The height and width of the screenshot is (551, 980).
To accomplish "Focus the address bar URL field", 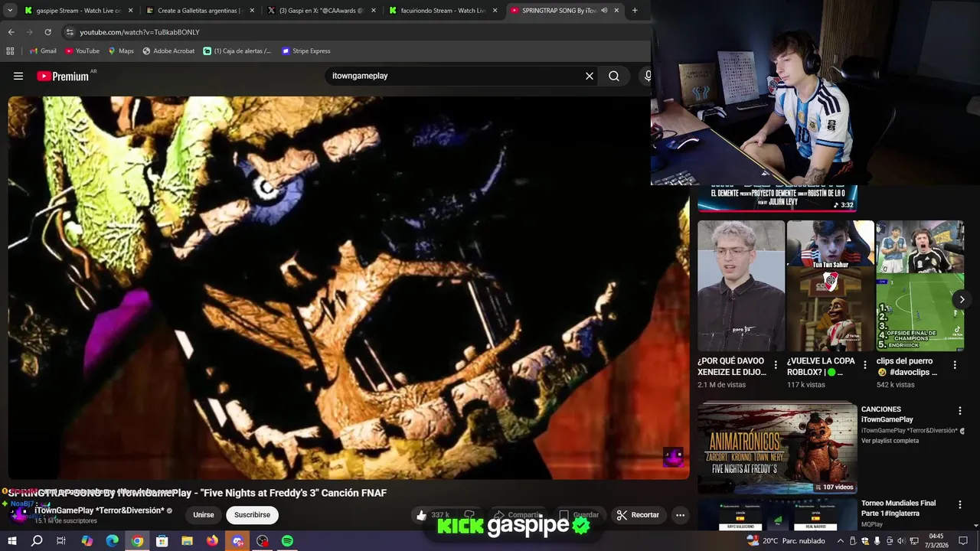I will pos(352,32).
